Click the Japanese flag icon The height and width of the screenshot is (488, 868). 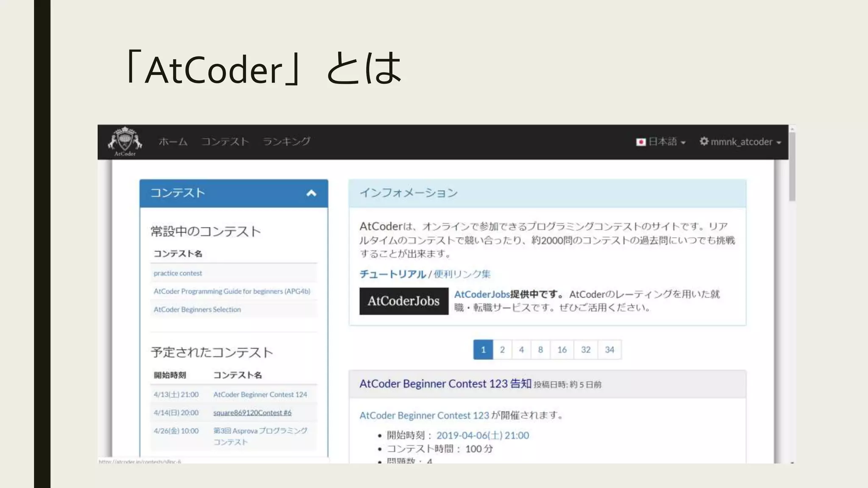click(641, 142)
